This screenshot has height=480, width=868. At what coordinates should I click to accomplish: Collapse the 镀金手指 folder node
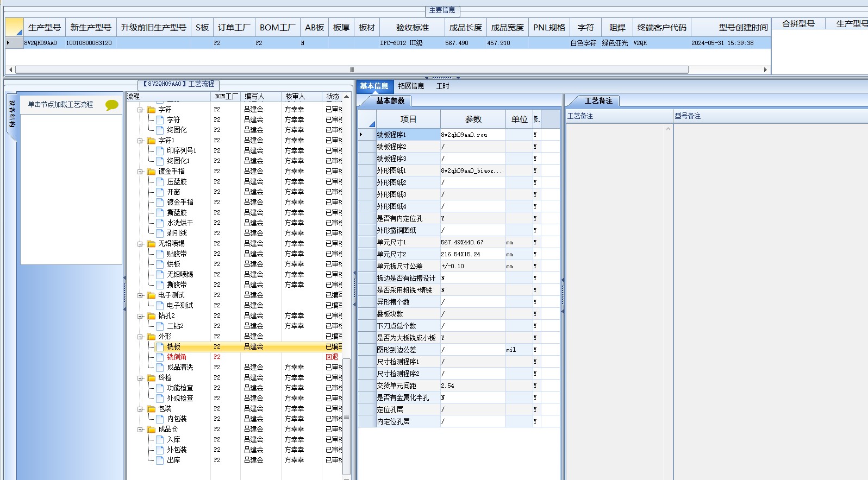[x=141, y=172]
